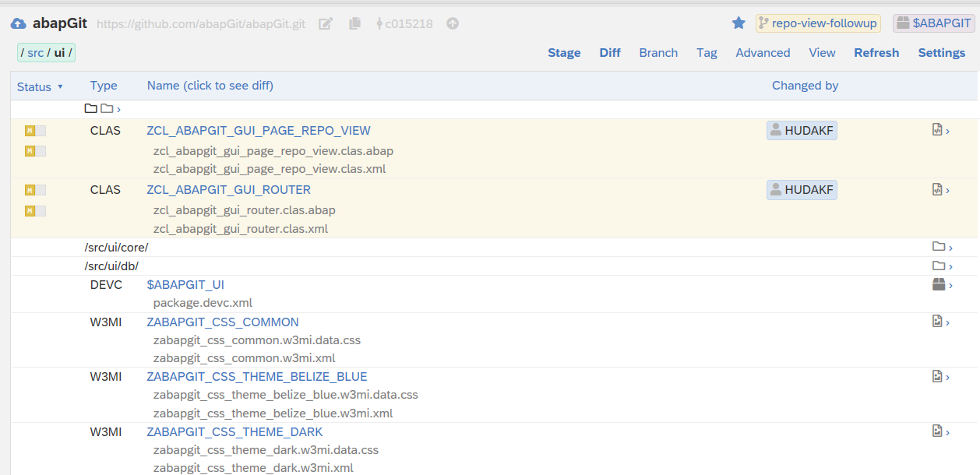Screen dimensions: 980x475
Task: Open the Tag menu
Action: (x=707, y=53)
